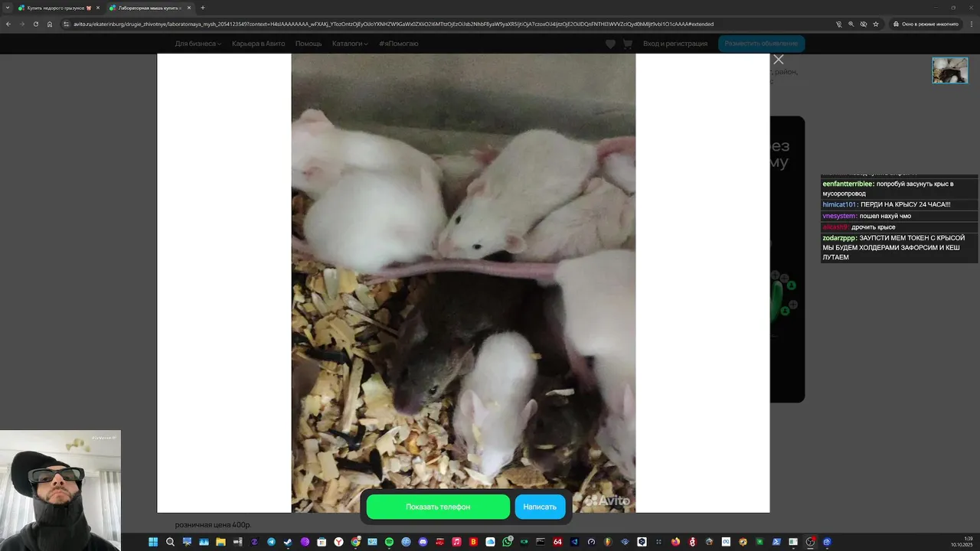Switch to the Лабораторная мышь купить tab

tap(149, 8)
